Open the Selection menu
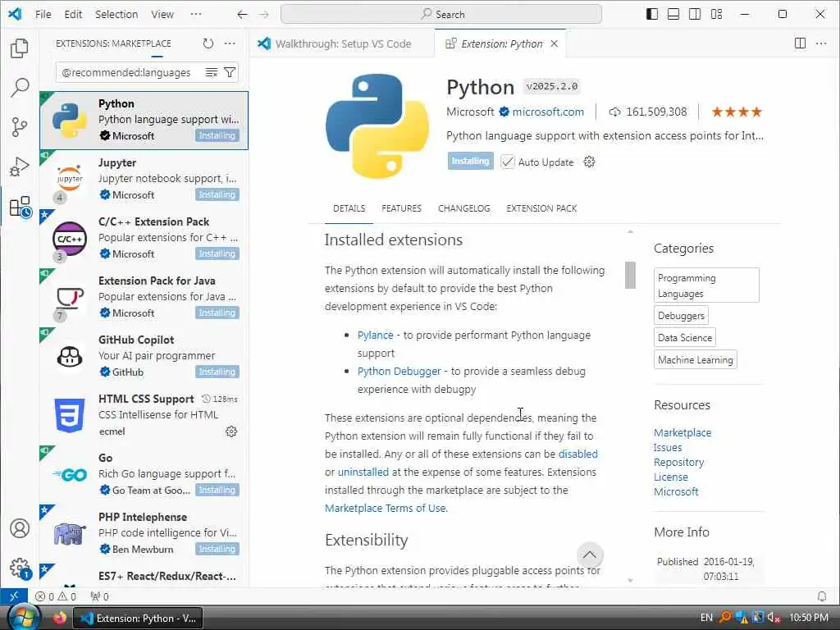This screenshot has height=630, width=840. coord(116,15)
